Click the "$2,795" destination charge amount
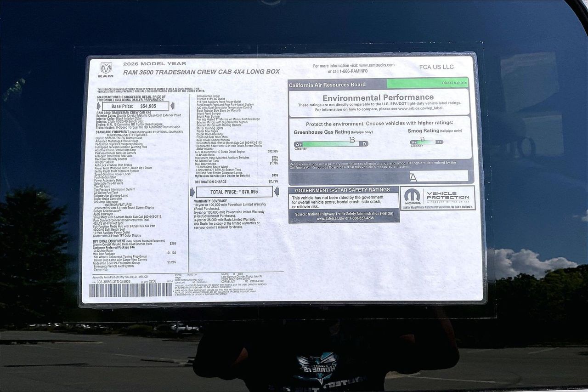 coord(273,182)
